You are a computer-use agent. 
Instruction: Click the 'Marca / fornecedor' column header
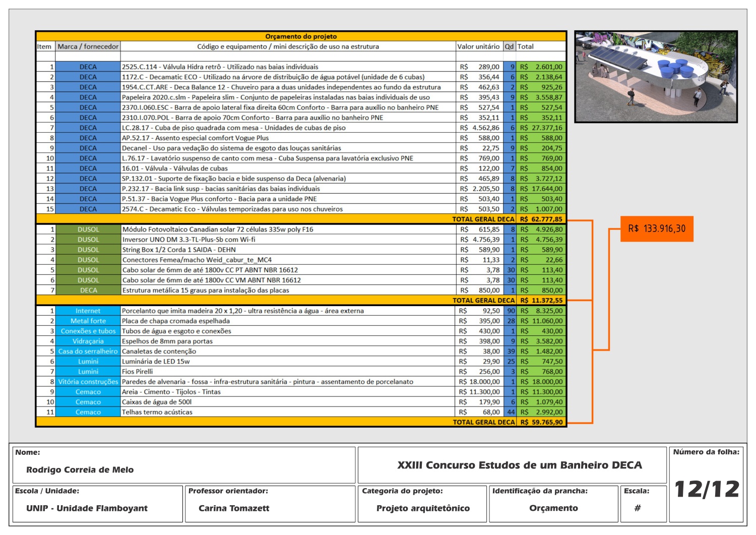88,46
